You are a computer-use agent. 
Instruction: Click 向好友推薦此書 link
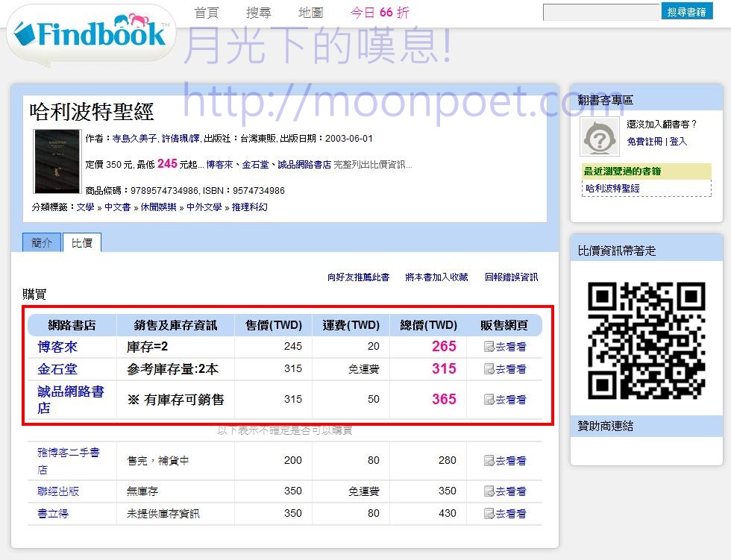pyautogui.click(x=358, y=277)
